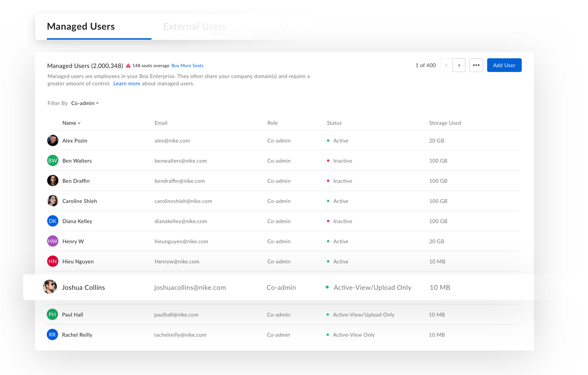Click Joshua Collins' profile photo
Viewport: 588px width, 375px height.
(x=50, y=287)
